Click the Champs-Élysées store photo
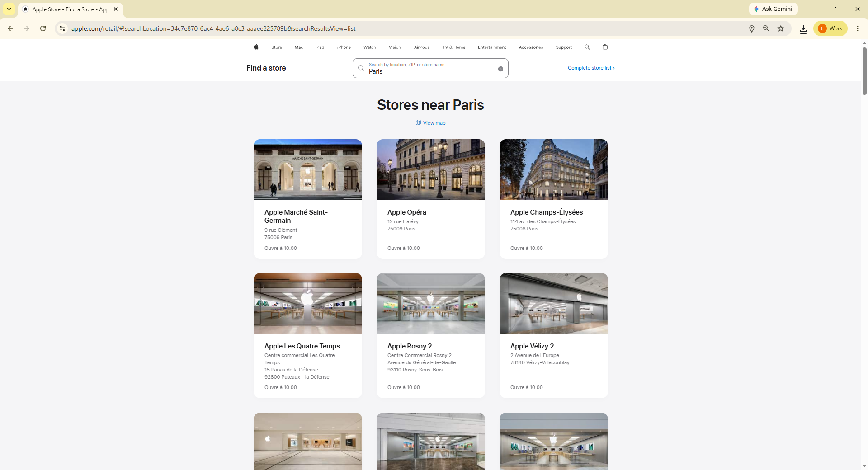 554,169
